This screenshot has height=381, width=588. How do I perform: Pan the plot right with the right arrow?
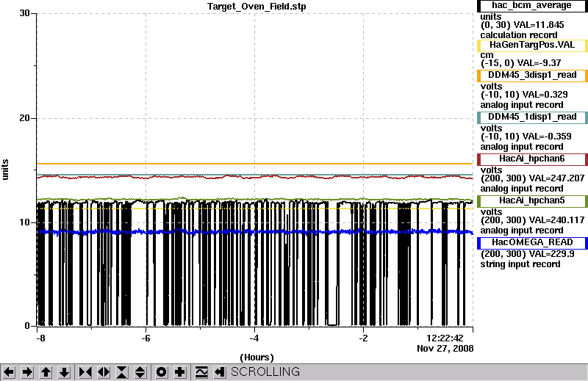coord(27,372)
